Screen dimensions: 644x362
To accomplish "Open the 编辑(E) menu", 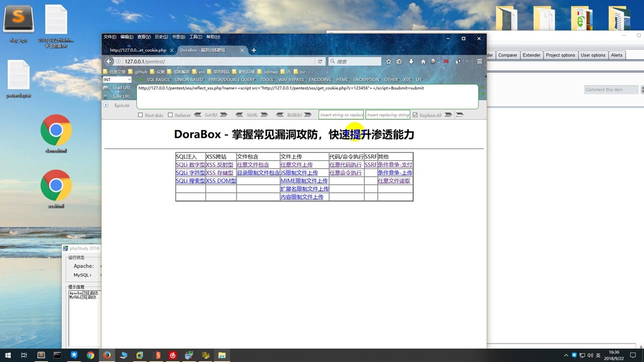I will pyautogui.click(x=127, y=37).
